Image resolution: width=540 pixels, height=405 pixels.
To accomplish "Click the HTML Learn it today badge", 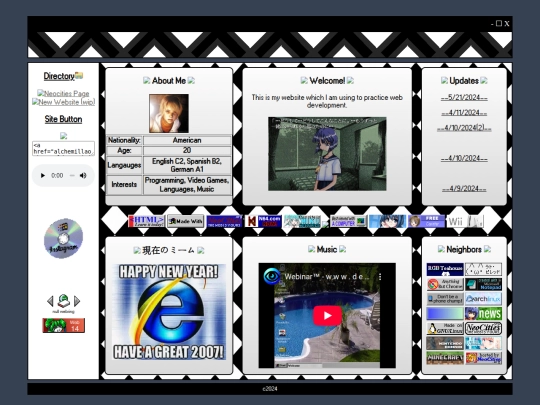I will [146, 221].
